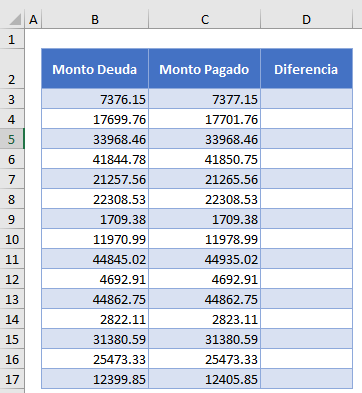Click empty Diferencia cell in row 3

pos(306,99)
